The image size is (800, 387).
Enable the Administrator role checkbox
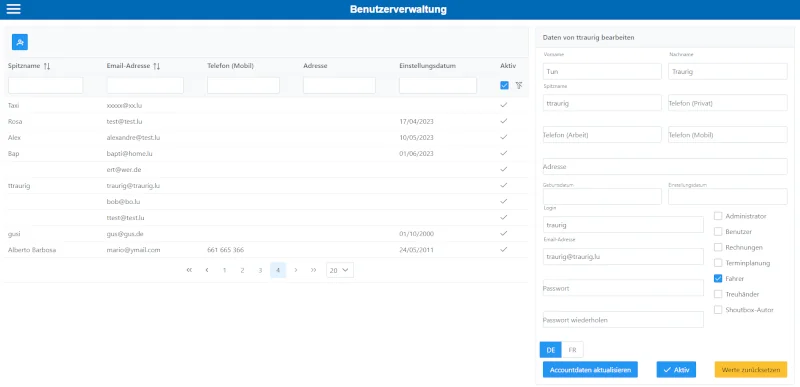(x=718, y=216)
